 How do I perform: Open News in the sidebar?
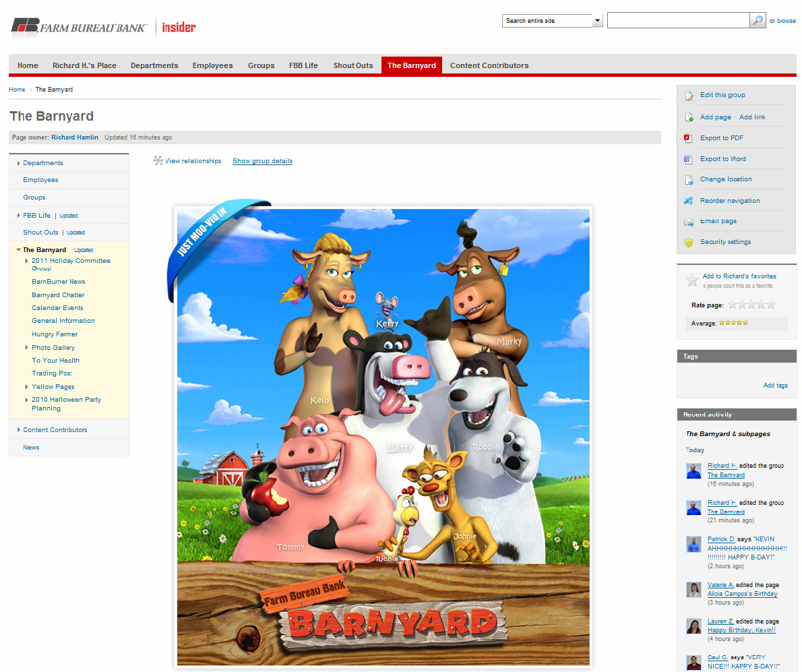tap(31, 448)
